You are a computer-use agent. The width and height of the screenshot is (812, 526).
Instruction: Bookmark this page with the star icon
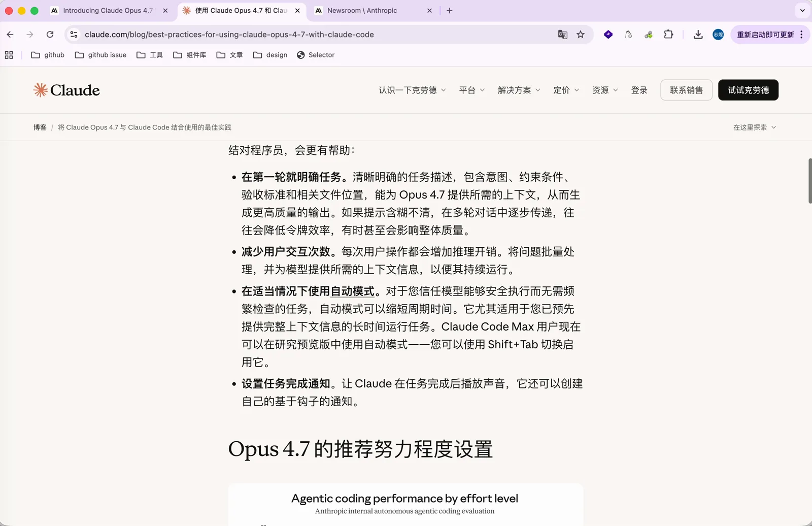click(581, 35)
